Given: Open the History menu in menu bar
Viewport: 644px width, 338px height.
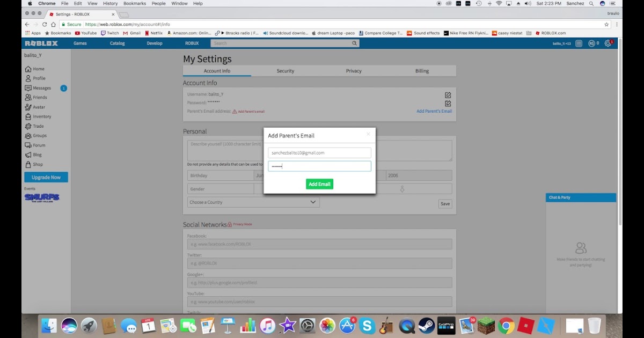Looking at the screenshot, I should tap(110, 3).
